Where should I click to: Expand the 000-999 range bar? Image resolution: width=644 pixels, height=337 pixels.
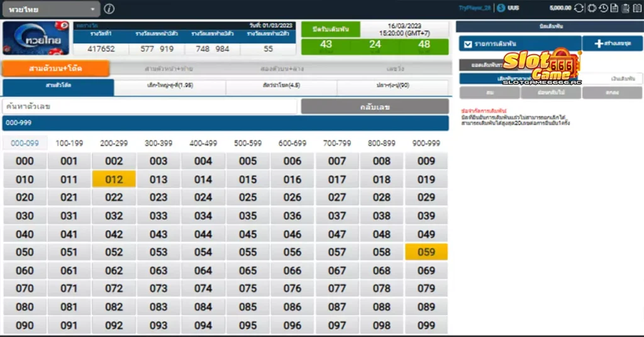pyautogui.click(x=225, y=123)
